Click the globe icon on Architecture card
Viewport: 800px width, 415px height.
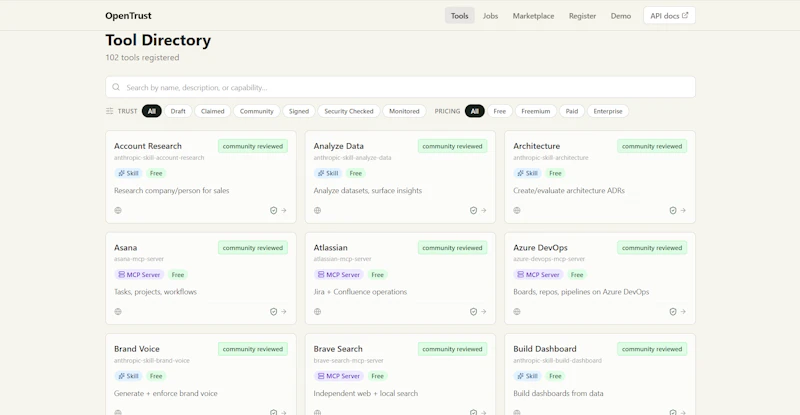click(517, 210)
